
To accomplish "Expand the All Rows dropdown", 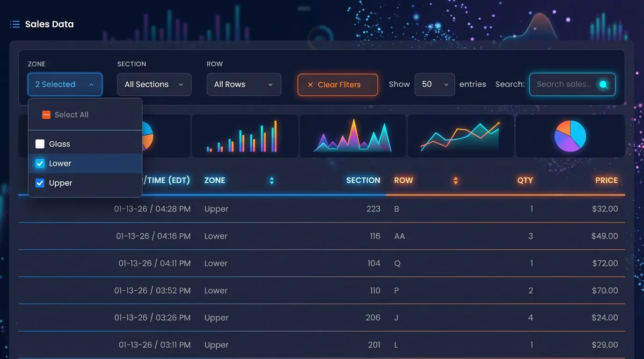I will (244, 84).
